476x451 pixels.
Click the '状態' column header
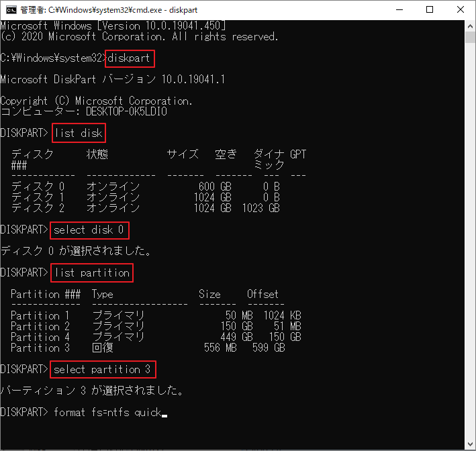97,154
